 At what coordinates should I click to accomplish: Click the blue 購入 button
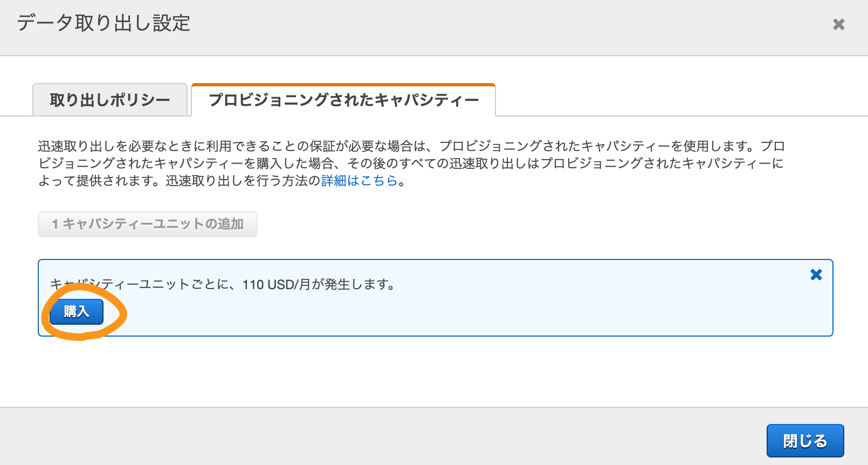(77, 311)
